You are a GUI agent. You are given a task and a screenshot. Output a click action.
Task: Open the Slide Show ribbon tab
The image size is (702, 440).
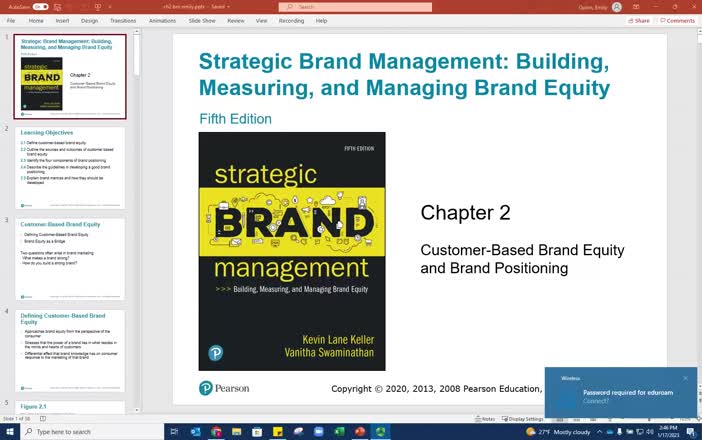pos(201,20)
